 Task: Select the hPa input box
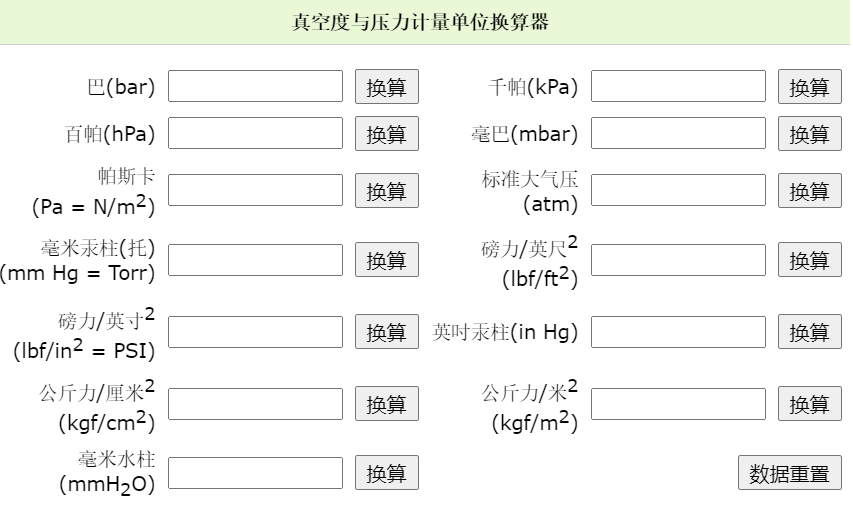point(255,133)
